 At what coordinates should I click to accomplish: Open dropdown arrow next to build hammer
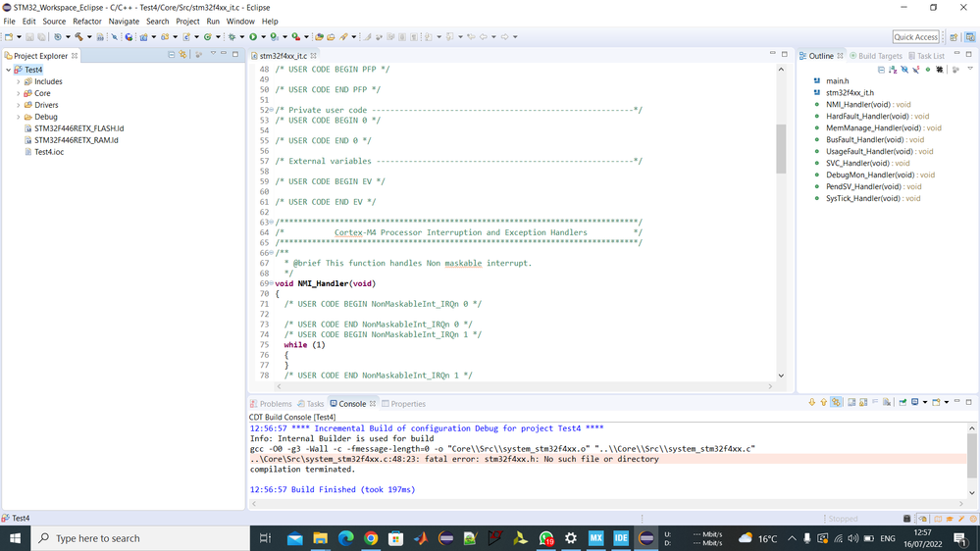[x=89, y=37]
